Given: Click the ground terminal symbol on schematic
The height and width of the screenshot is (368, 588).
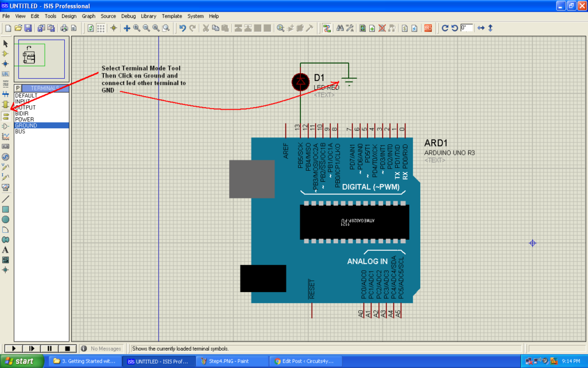Looking at the screenshot, I should (349, 80).
